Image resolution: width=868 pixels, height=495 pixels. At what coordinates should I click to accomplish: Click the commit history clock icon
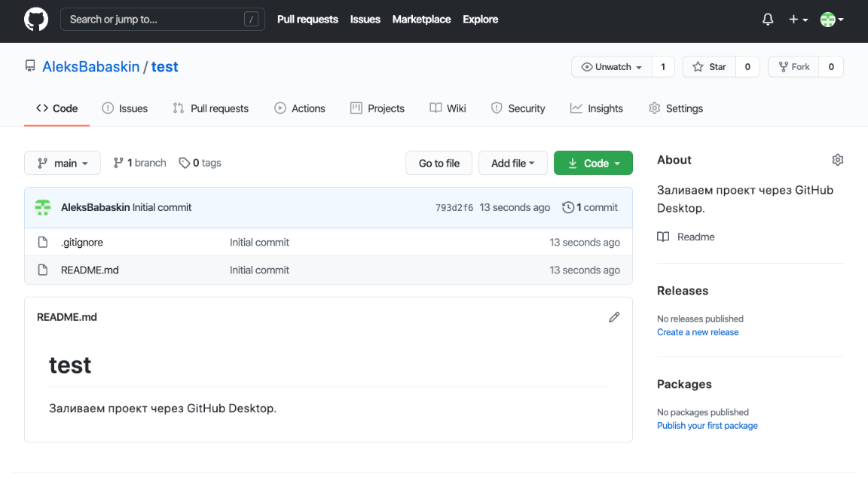[568, 207]
